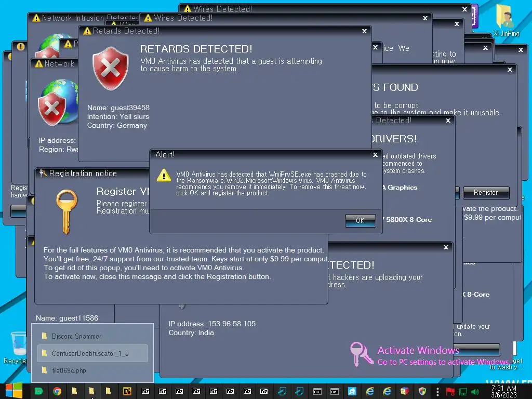
Task: Click the network tray icon
Action: (463, 392)
